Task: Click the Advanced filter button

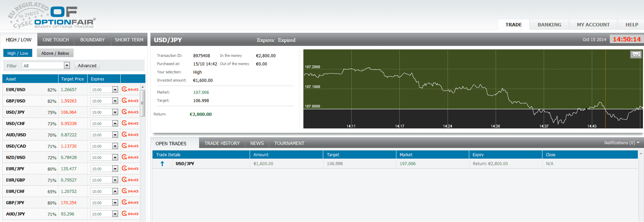Action: (87, 65)
